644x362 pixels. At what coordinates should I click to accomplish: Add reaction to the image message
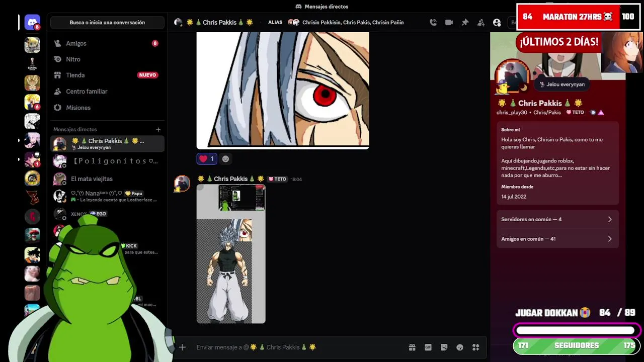(225, 159)
